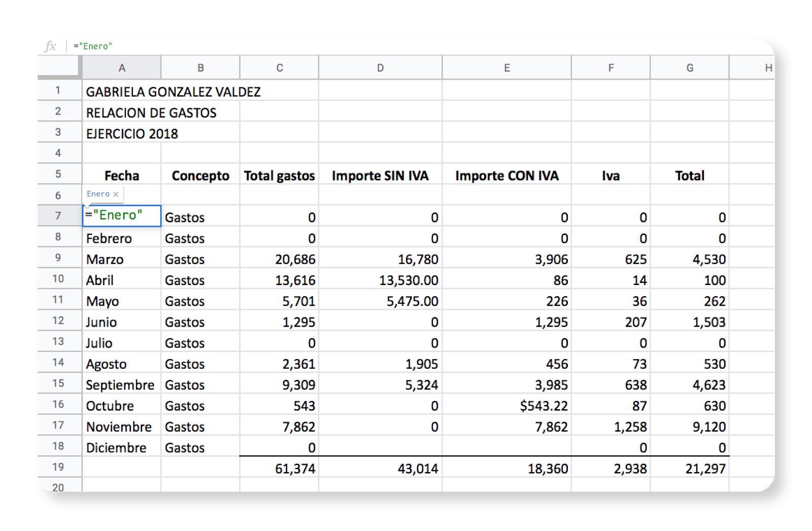The width and height of the screenshot is (812, 531).
Task: Click the Fecha header cell
Action: [122, 175]
